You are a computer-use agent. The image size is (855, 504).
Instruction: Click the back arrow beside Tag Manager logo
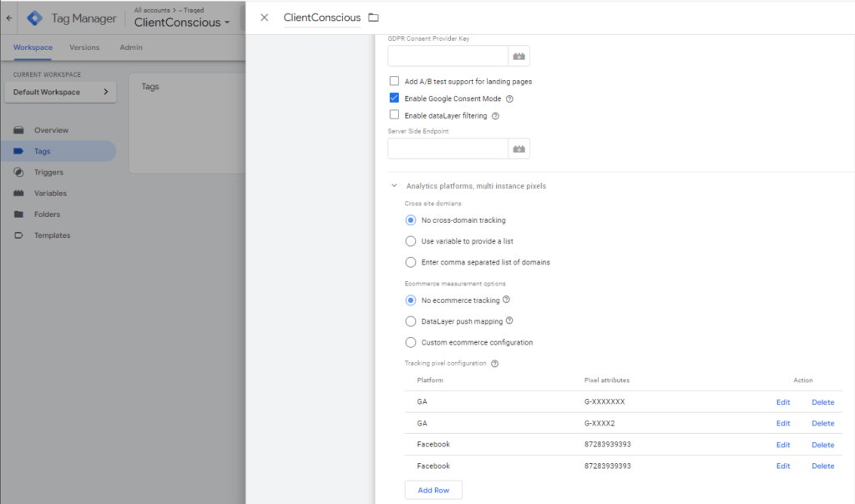pyautogui.click(x=8, y=18)
